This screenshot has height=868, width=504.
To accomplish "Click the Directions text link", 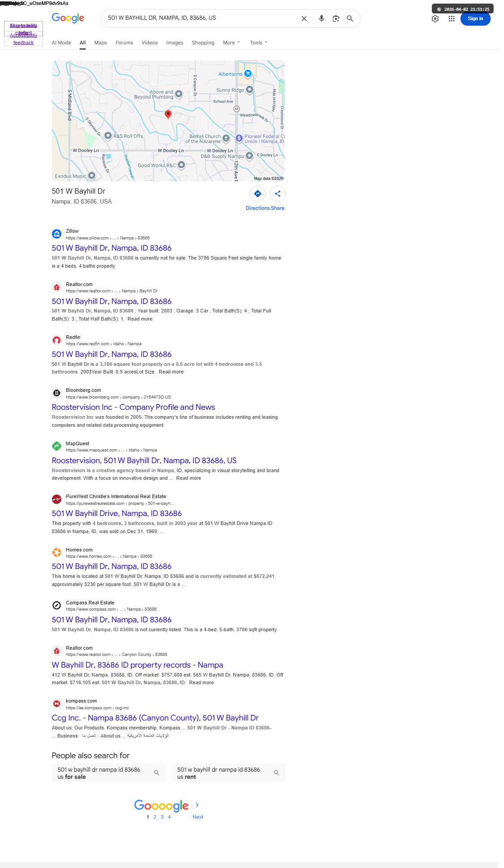I will pyautogui.click(x=257, y=208).
